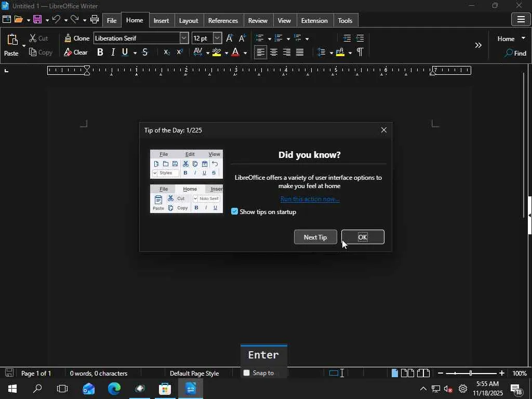
Task: Select multiple-page view in status bar
Action: (407, 373)
